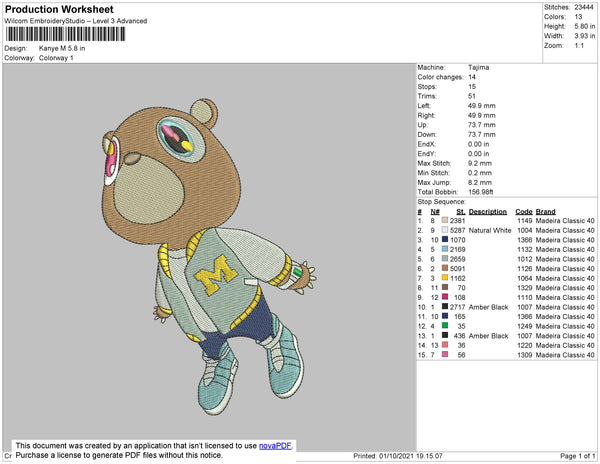Click the Brand column header
This screenshot has width=600, height=464.
tap(545, 212)
